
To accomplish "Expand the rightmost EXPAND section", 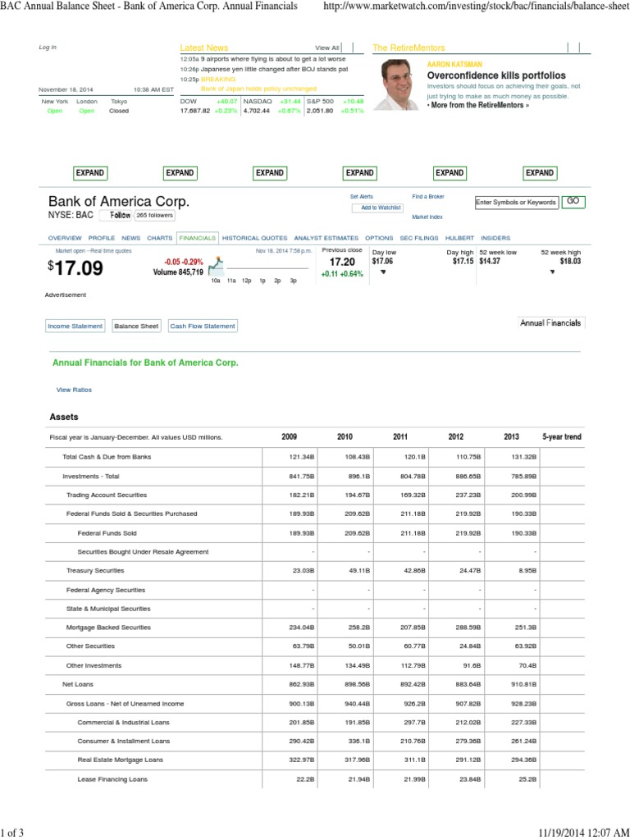I will pyautogui.click(x=539, y=173).
